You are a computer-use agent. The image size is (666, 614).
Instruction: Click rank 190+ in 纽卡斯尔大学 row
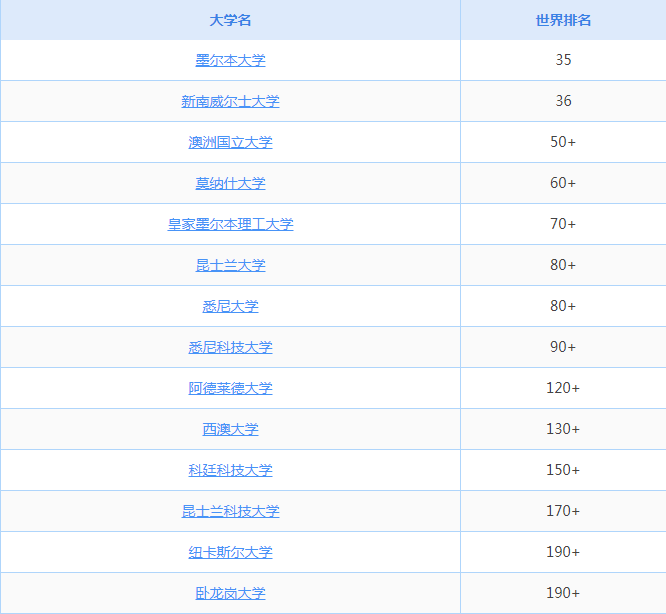[x=563, y=552]
